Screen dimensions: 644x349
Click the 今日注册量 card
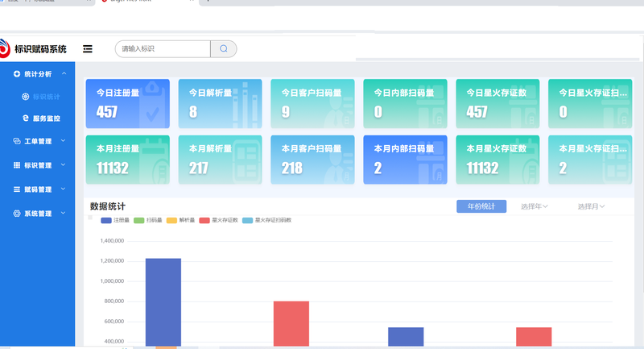[x=128, y=104]
